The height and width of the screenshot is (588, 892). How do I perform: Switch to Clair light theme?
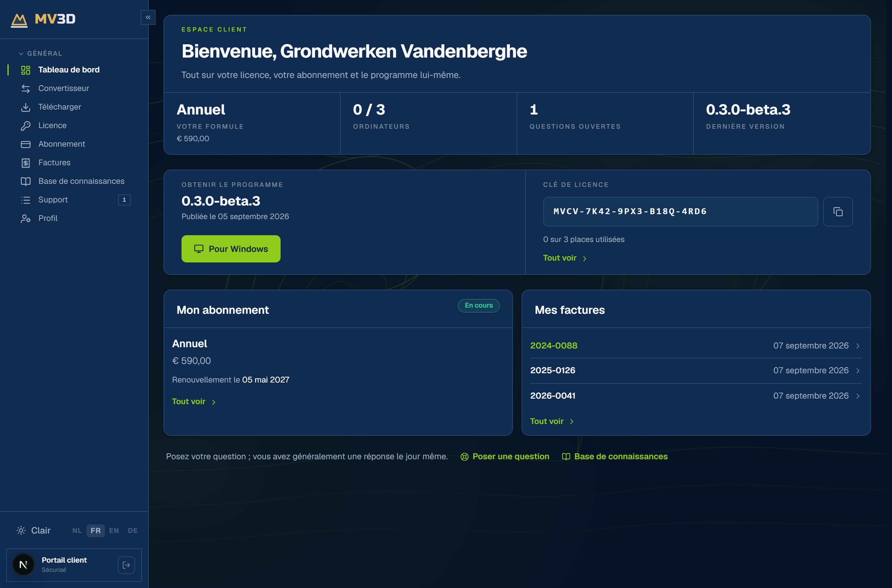[33, 530]
